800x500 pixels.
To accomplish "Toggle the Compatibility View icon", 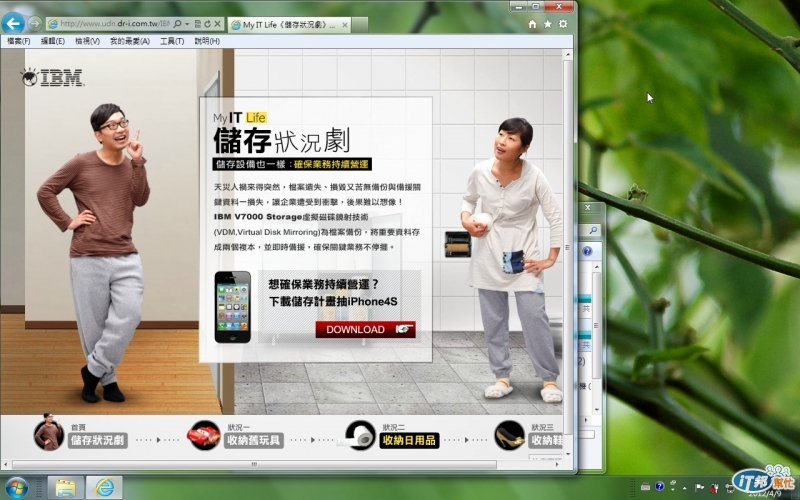I will point(197,24).
